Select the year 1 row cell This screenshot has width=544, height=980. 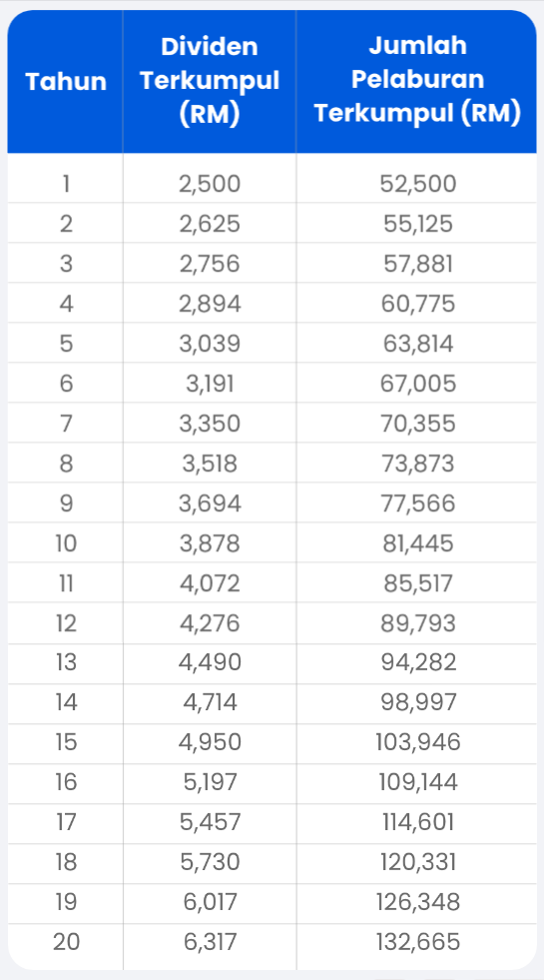[x=66, y=184]
